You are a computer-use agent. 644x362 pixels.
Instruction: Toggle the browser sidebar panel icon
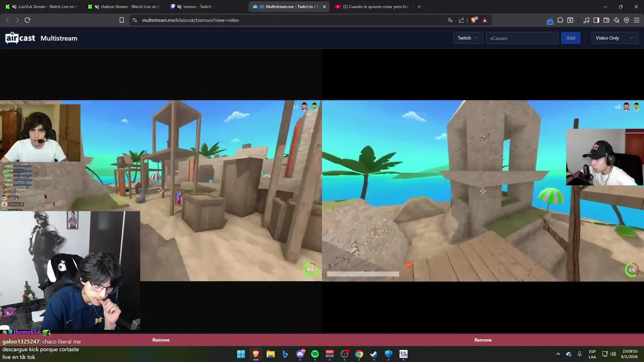pyautogui.click(x=596, y=20)
